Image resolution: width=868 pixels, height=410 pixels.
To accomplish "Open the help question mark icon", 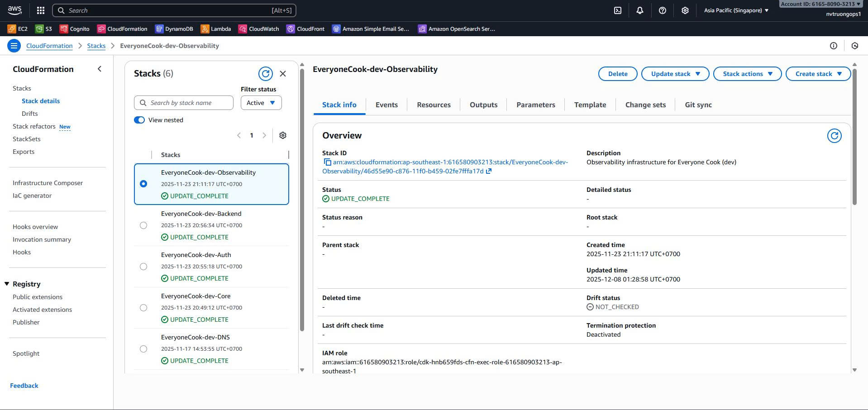I will click(x=662, y=10).
